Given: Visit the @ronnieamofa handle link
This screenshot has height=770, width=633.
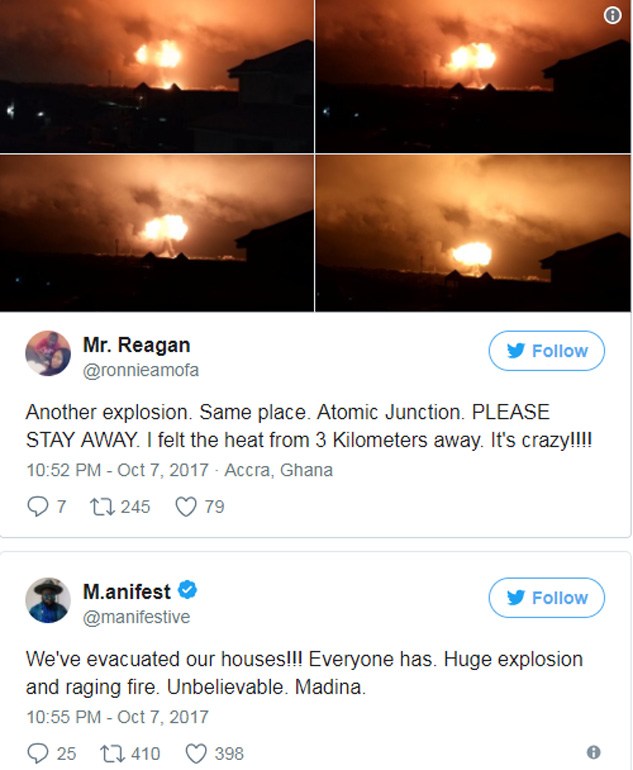Looking at the screenshot, I should (x=140, y=370).
